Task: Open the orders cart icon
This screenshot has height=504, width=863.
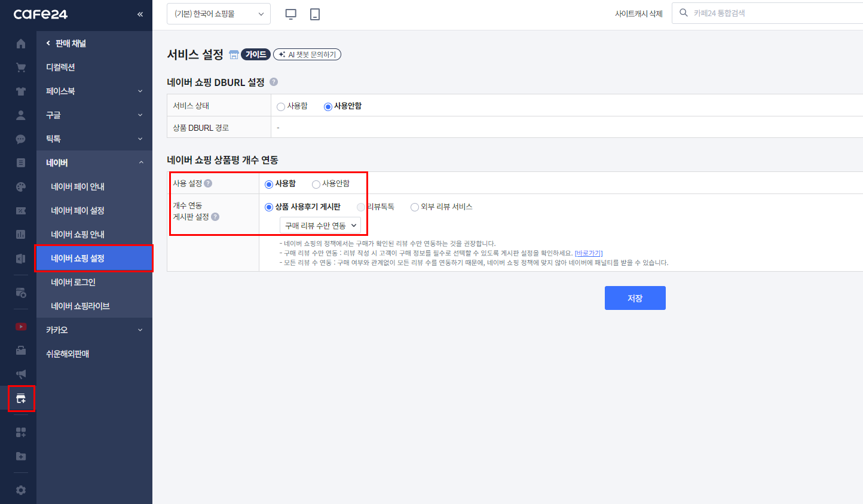Action: (x=21, y=67)
